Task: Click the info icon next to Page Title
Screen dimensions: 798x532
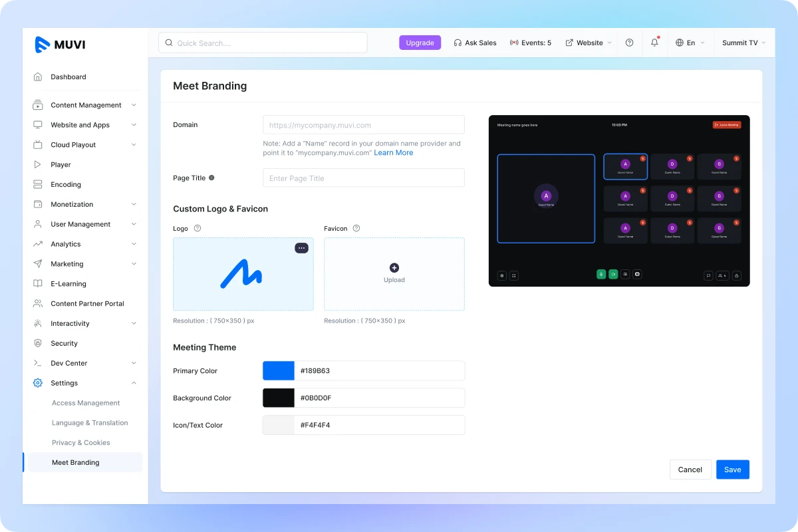Action: click(x=211, y=178)
